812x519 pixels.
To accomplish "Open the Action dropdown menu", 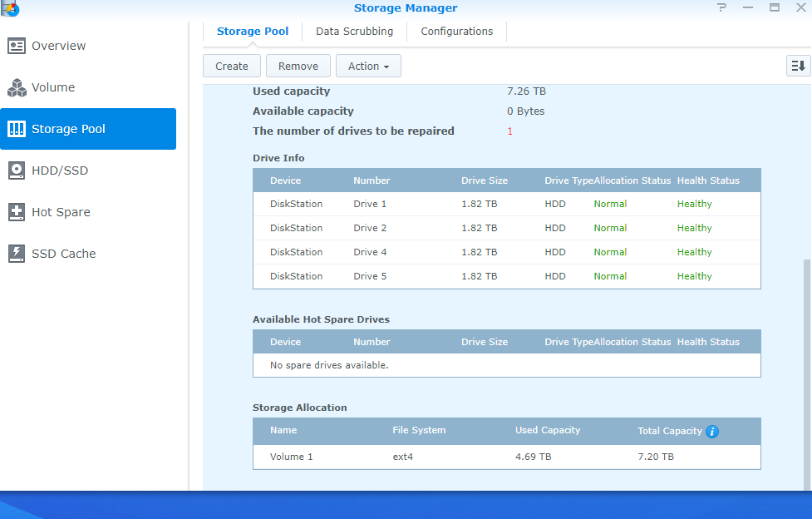I will pyautogui.click(x=368, y=66).
